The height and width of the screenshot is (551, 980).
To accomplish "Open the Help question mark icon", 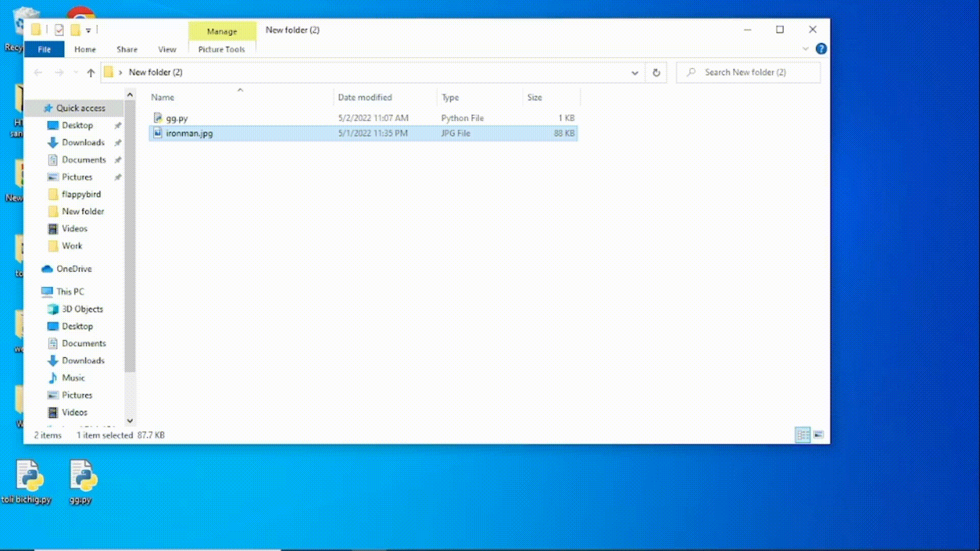I will pyautogui.click(x=821, y=49).
